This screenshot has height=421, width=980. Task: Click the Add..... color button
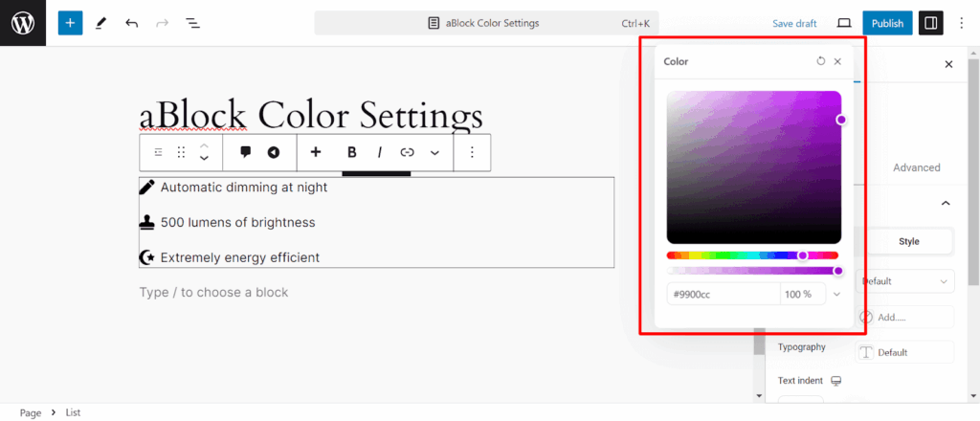[905, 317]
